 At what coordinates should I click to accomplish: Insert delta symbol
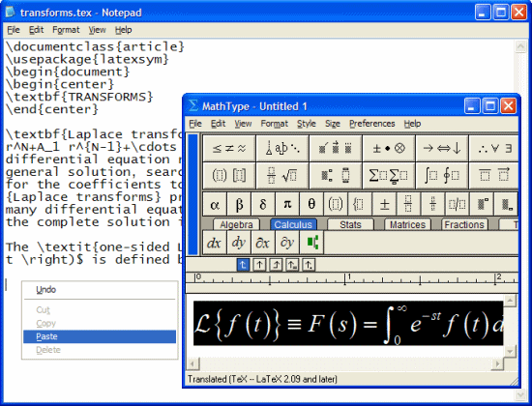coord(263,204)
